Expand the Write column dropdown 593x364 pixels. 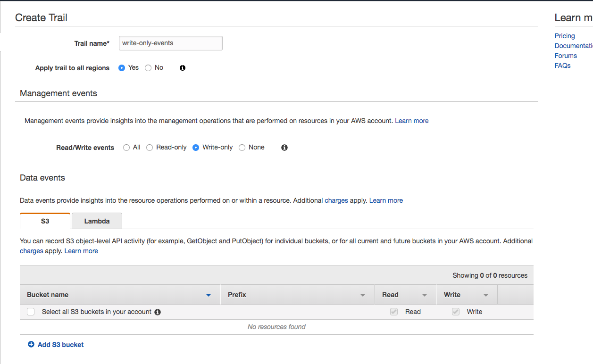(485, 295)
